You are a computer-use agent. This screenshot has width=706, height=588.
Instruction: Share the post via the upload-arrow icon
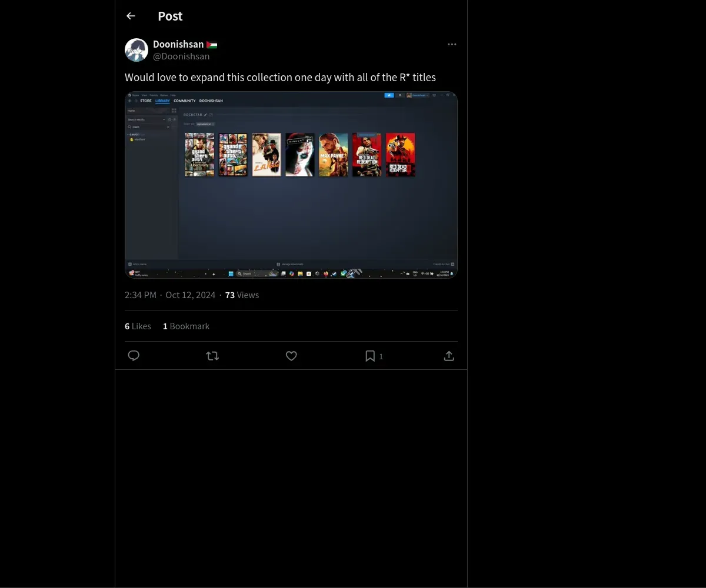tap(449, 356)
